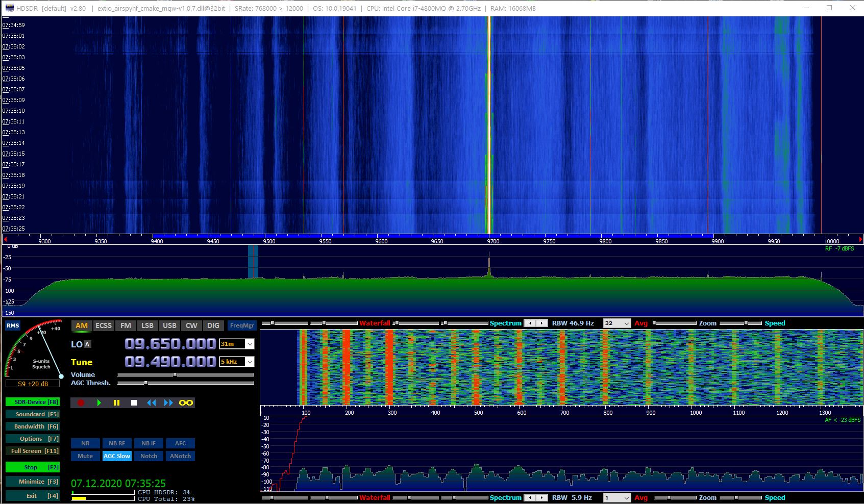Adjust Zoom slider in RBW 46.9 Hz row

point(674,323)
